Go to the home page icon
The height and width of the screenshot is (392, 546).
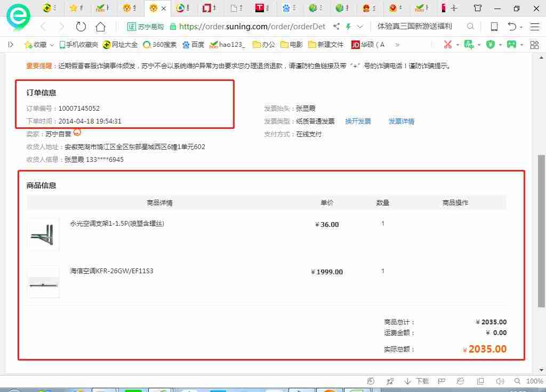[x=100, y=27]
